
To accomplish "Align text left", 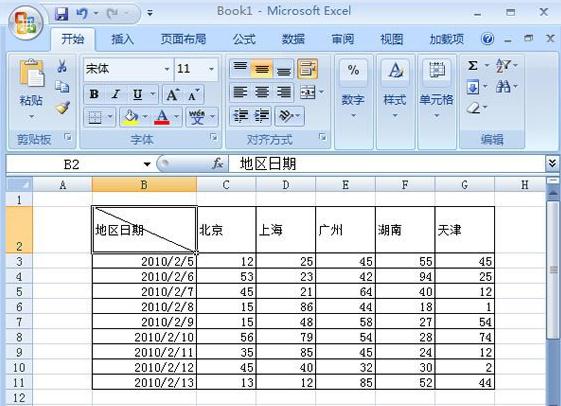I will pos(240,93).
